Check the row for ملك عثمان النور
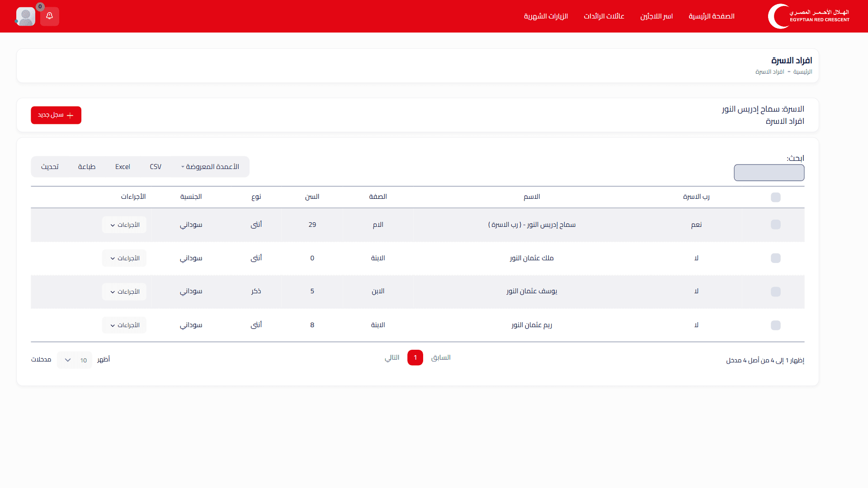 tap(776, 258)
